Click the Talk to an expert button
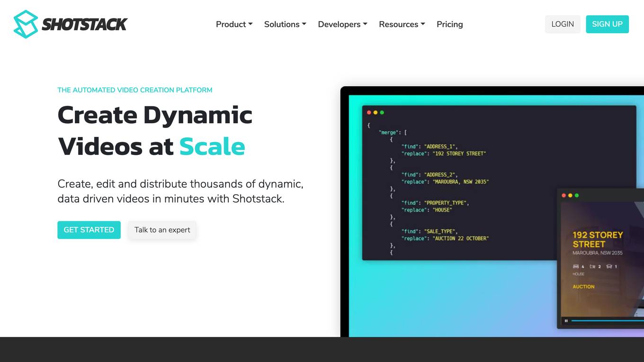This screenshot has width=644, height=362. click(162, 230)
